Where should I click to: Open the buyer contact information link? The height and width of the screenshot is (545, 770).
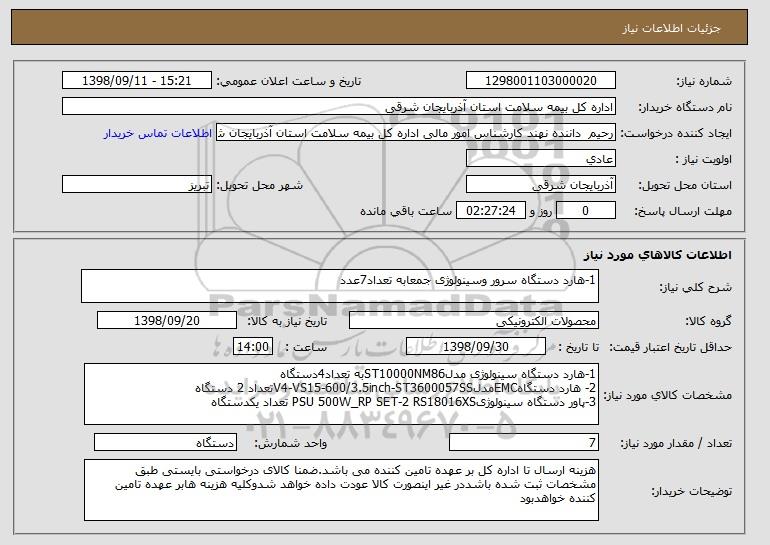pyautogui.click(x=158, y=133)
